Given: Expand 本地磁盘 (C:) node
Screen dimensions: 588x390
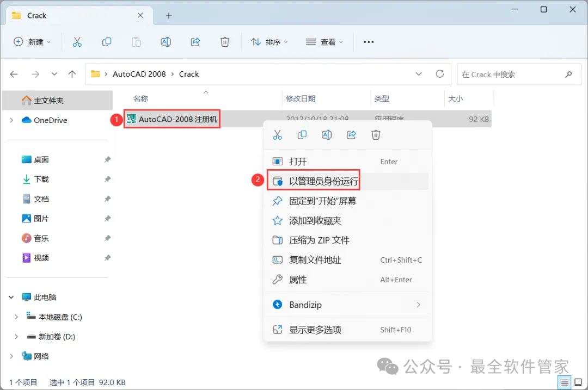Looking at the screenshot, I should pos(16,317).
